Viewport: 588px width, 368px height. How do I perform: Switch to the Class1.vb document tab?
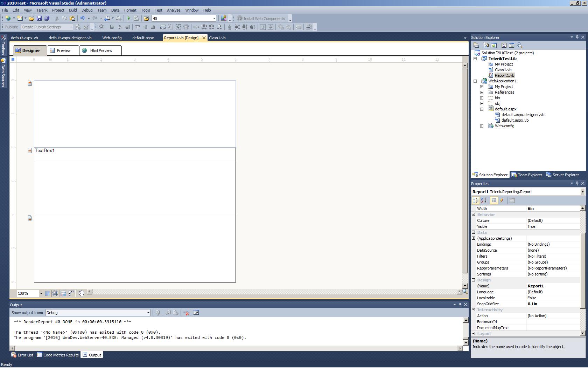coord(217,38)
